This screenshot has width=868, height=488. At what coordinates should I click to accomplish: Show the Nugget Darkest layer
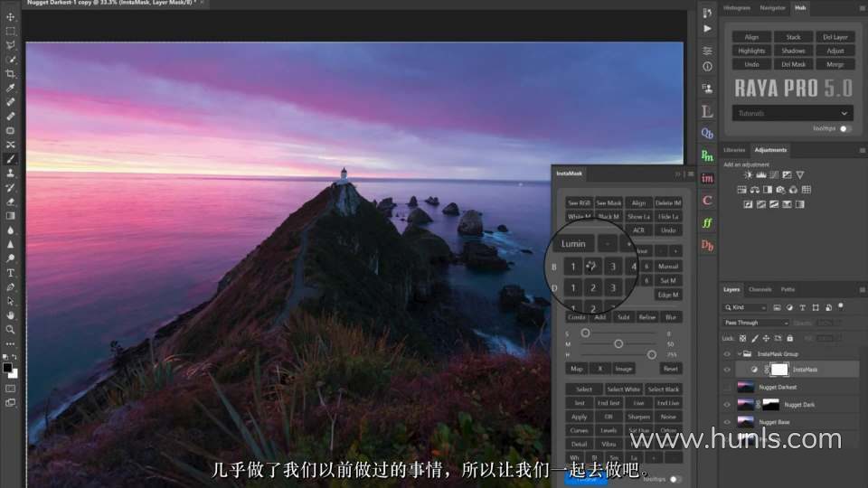coord(727,388)
